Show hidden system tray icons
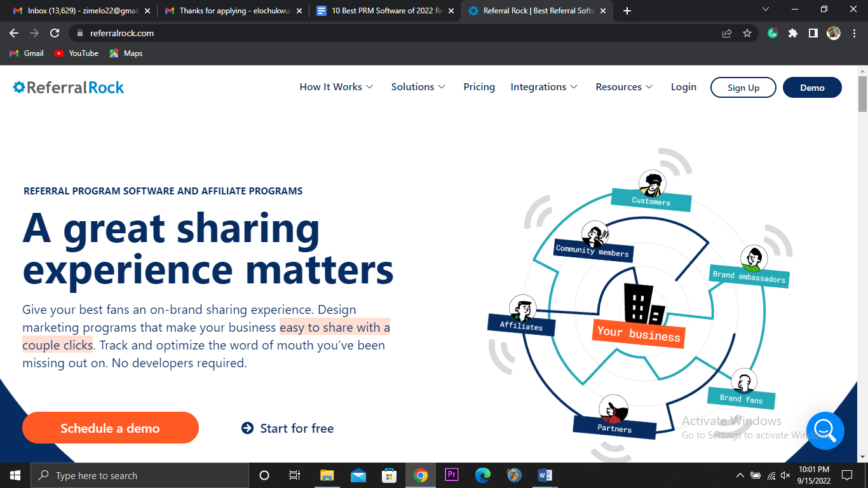 740,475
